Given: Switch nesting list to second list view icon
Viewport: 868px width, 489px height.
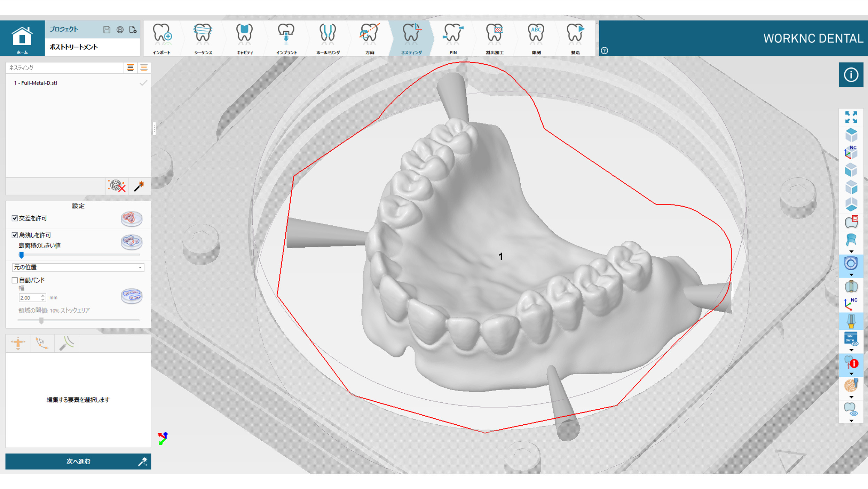Looking at the screenshot, I should pyautogui.click(x=144, y=68).
